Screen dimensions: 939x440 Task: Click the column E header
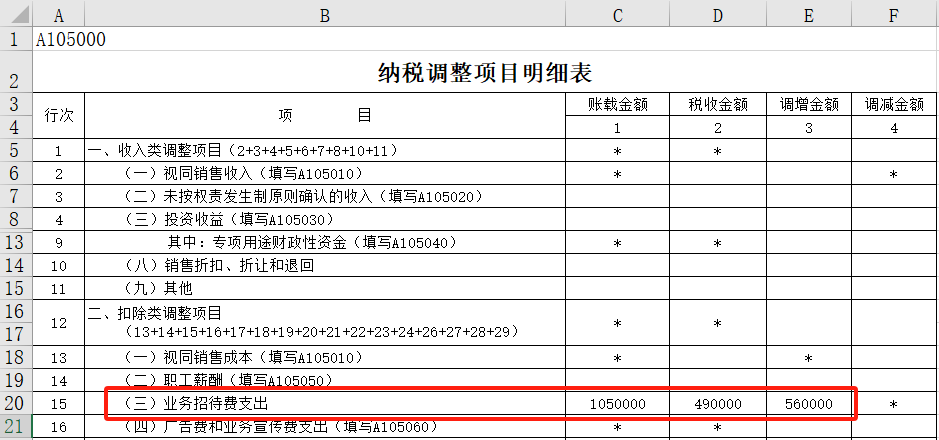[x=808, y=15]
